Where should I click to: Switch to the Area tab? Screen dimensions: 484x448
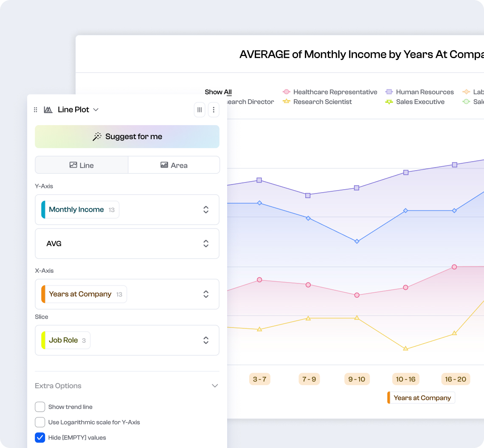(x=174, y=165)
